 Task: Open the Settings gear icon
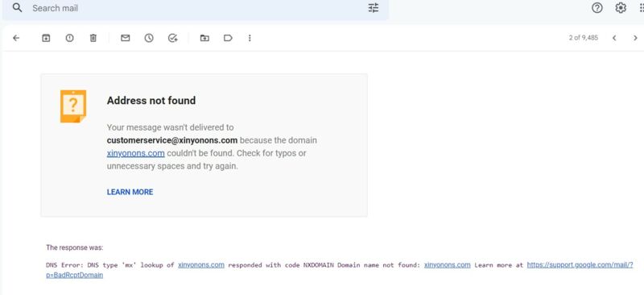pyautogui.click(x=621, y=8)
